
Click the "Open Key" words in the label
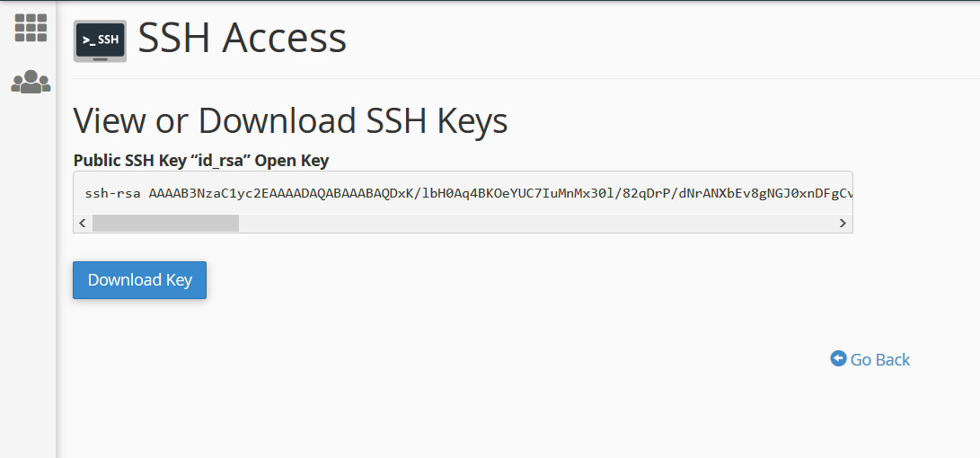tap(292, 162)
